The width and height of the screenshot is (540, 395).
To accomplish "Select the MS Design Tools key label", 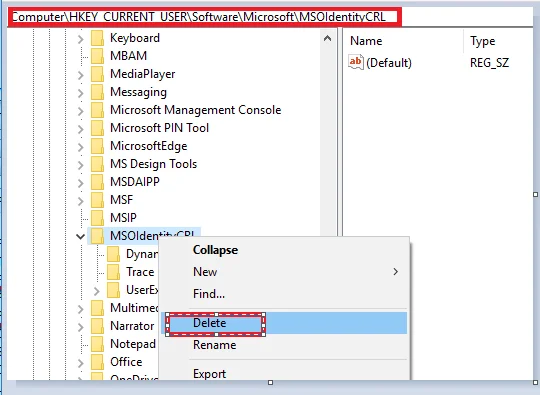I will point(154,164).
